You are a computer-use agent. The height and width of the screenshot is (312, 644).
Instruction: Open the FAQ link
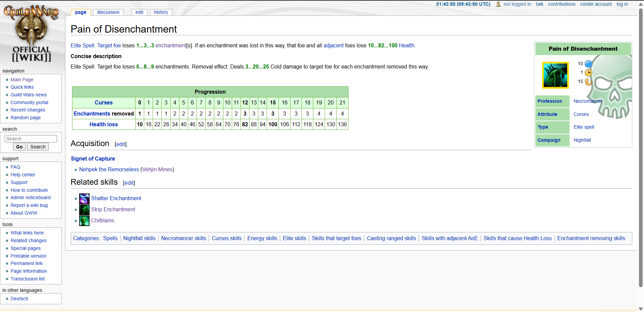click(15, 167)
